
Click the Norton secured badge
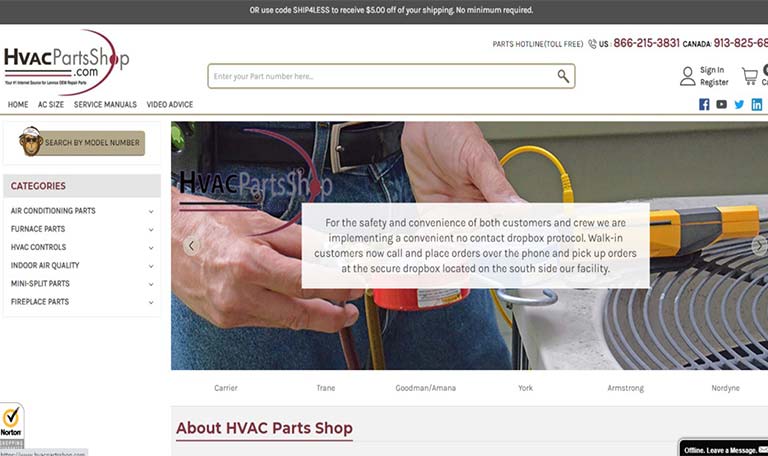tap(12, 425)
